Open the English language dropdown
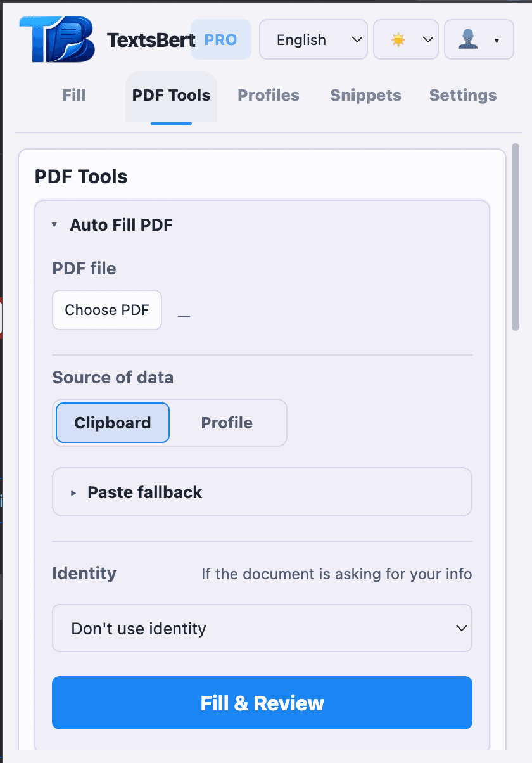This screenshot has height=763, width=532. pos(313,39)
